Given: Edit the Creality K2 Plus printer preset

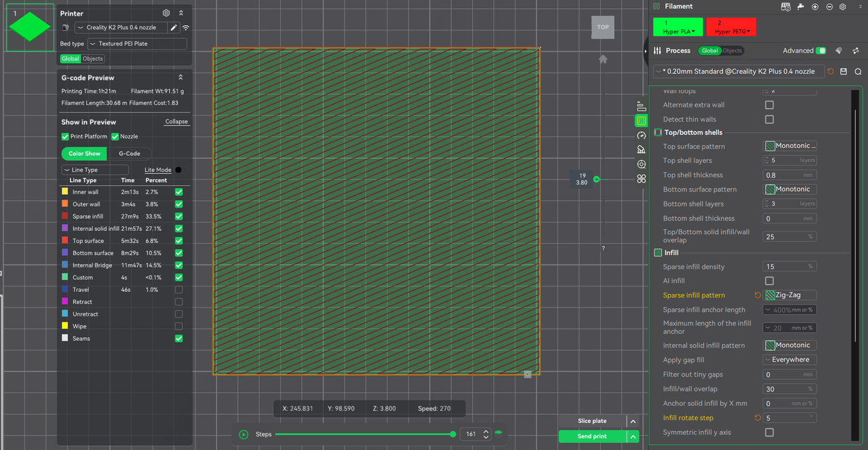Looking at the screenshot, I should pos(174,28).
